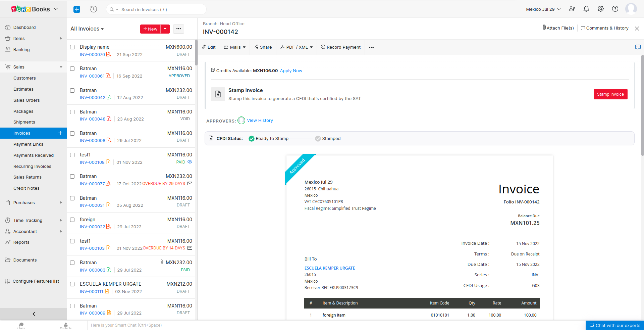Image resolution: width=644 pixels, height=330 pixels.
Task: Open Zoho Books settings gear icon
Action: pos(601,9)
